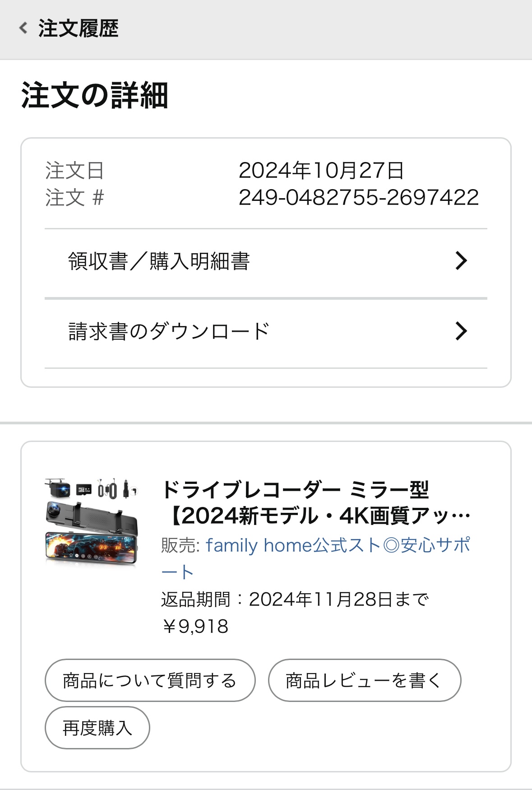
Task: Expand the 領収書／購入明細書 row chevron
Action: pyautogui.click(x=461, y=261)
